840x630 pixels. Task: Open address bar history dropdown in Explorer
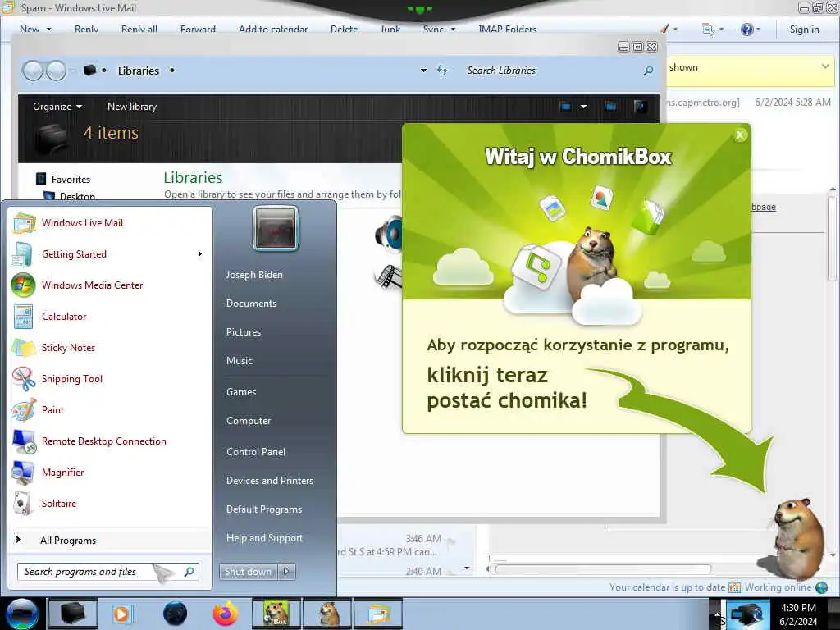pos(424,71)
